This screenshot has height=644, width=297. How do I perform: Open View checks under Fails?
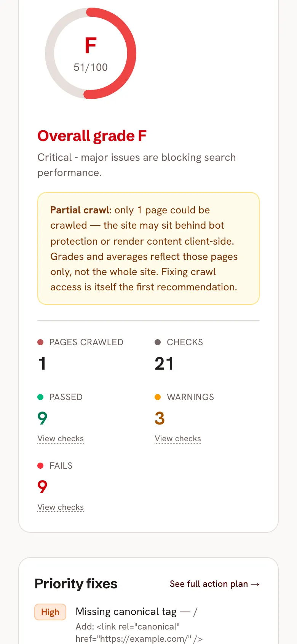pos(61,507)
